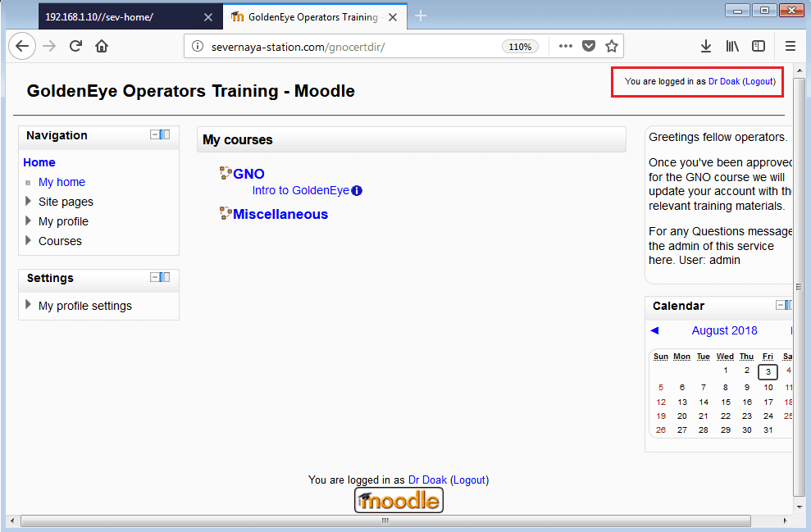
Task: Click info icon beside Intro to GoldenEye
Action: tap(357, 191)
